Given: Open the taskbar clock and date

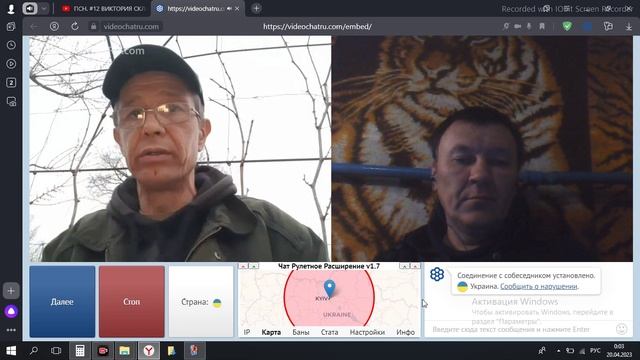Looking at the screenshot, I should click(619, 351).
